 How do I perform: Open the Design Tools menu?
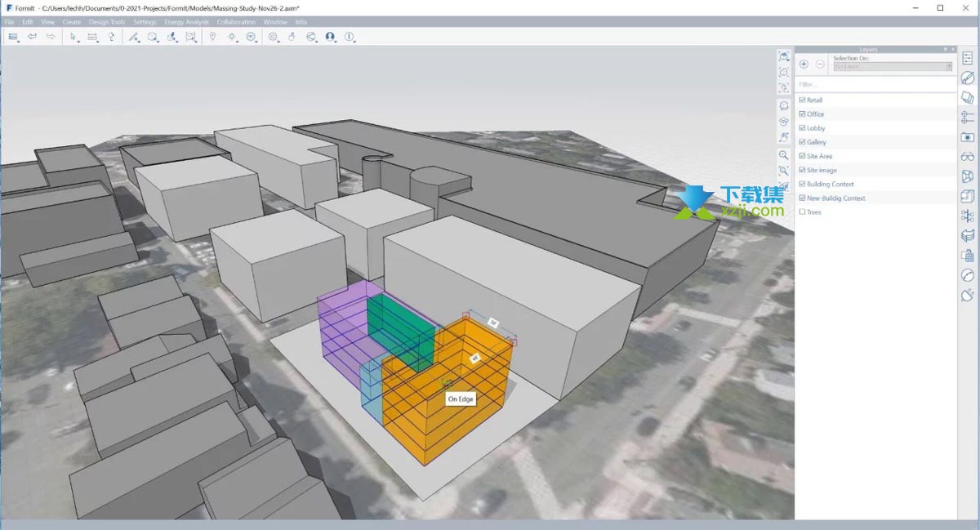point(107,22)
